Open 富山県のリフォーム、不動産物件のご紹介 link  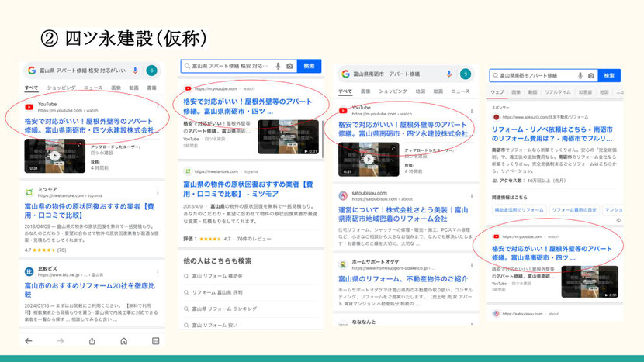[403, 279]
